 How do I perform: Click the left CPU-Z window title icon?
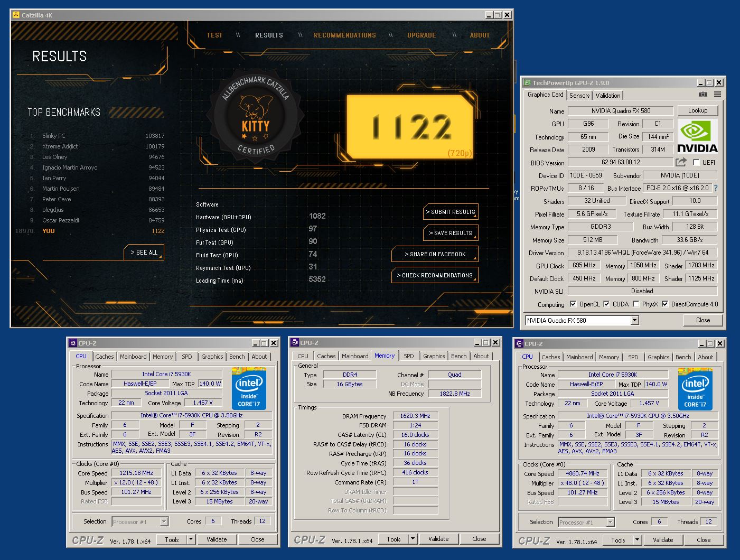coord(73,343)
